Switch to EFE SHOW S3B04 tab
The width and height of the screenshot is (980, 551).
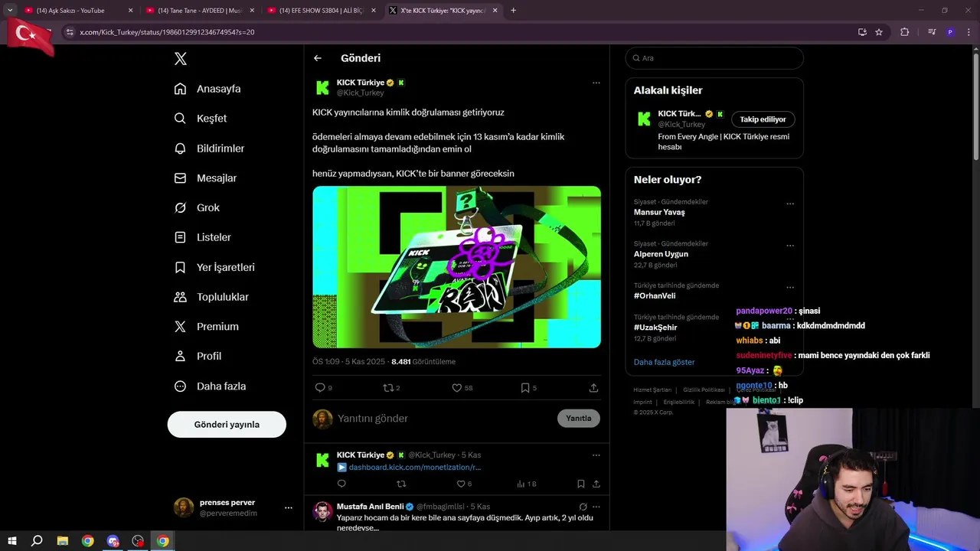pos(322,11)
